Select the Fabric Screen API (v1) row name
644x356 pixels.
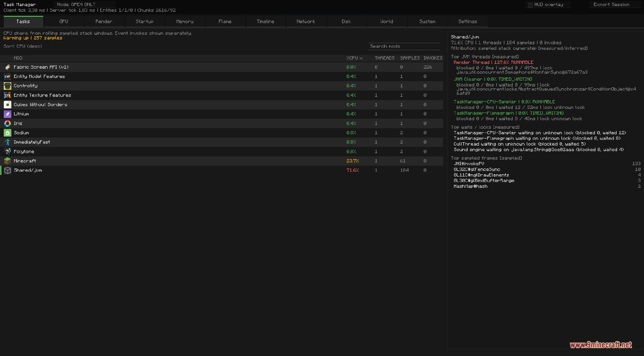[x=41, y=67]
